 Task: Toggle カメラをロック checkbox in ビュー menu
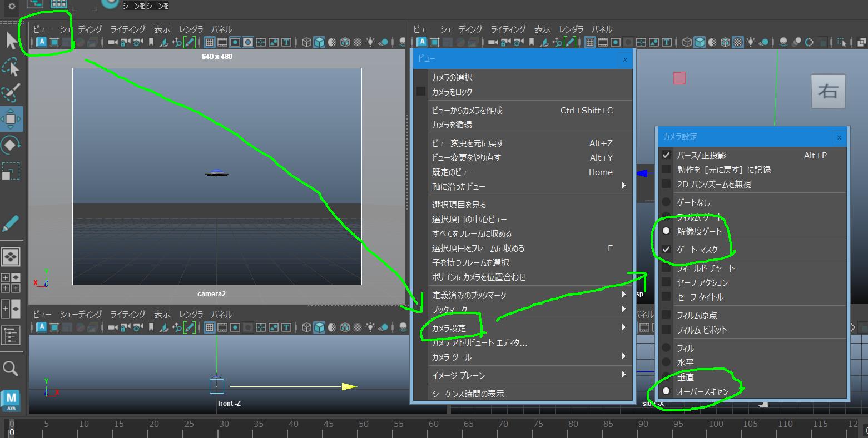point(421,92)
